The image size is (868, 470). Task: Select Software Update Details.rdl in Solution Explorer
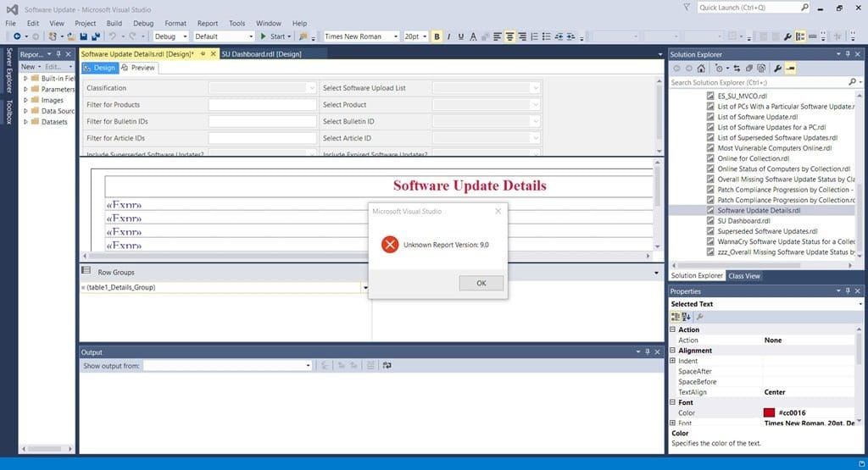point(759,210)
